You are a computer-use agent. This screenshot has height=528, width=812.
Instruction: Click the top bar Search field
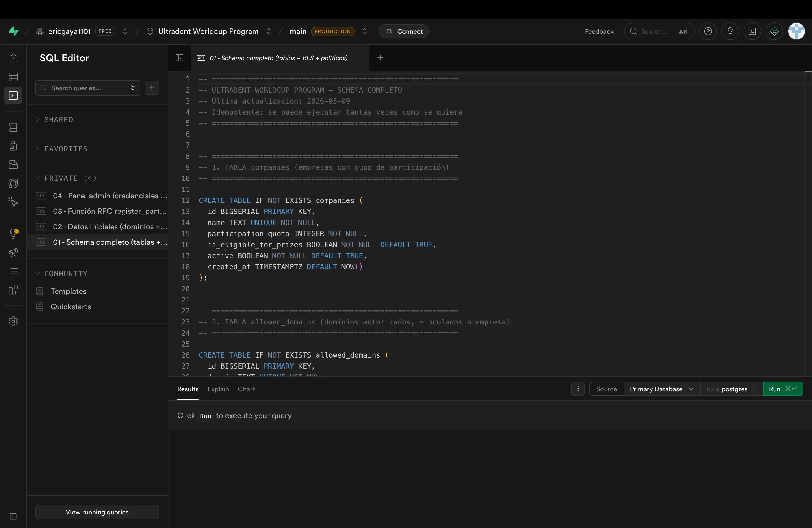[659, 31]
